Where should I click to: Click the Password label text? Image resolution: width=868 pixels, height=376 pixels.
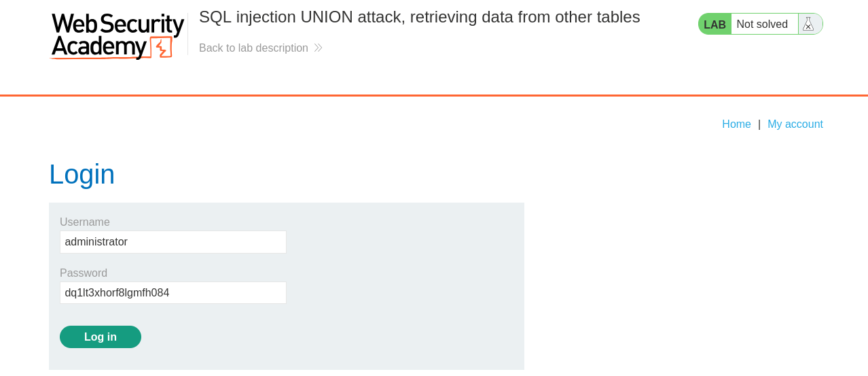[84, 273]
